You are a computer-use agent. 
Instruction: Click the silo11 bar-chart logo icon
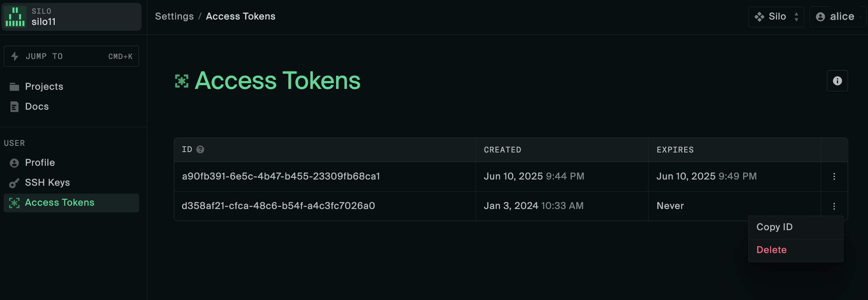click(x=15, y=17)
